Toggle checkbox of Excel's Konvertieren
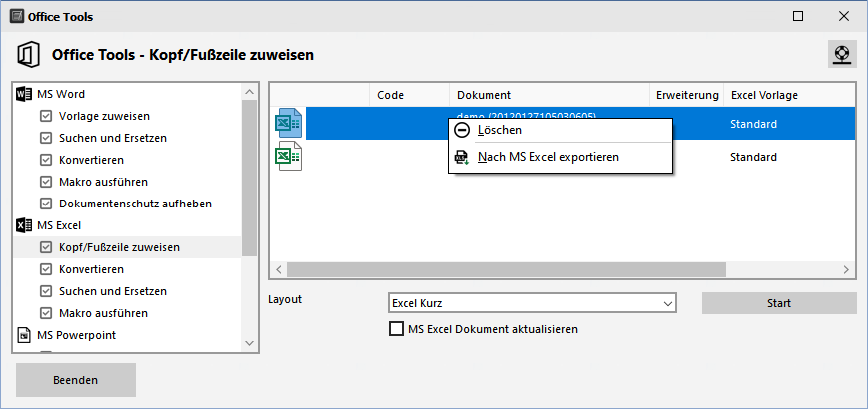Screen dimensions: 868x409 pyautogui.click(x=46, y=269)
